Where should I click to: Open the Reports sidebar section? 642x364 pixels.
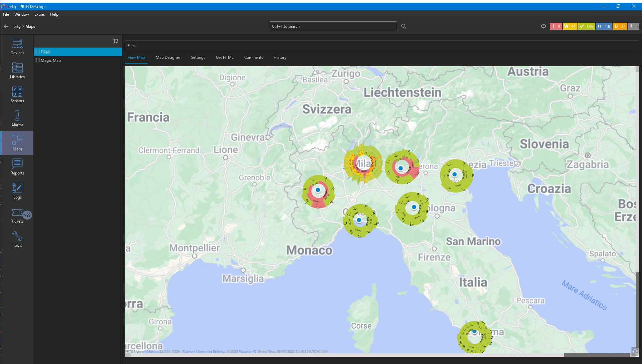pos(17,167)
